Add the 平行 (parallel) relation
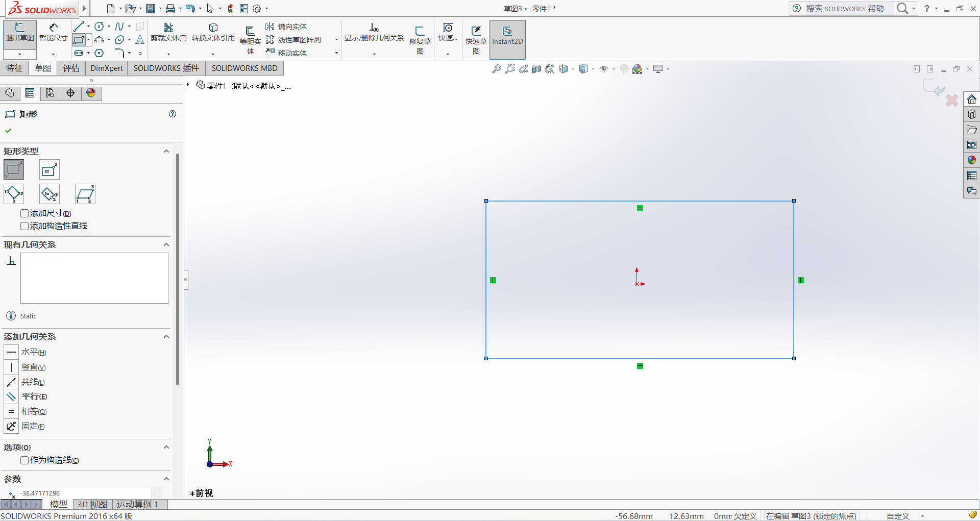The width and height of the screenshot is (980, 521). tap(26, 396)
